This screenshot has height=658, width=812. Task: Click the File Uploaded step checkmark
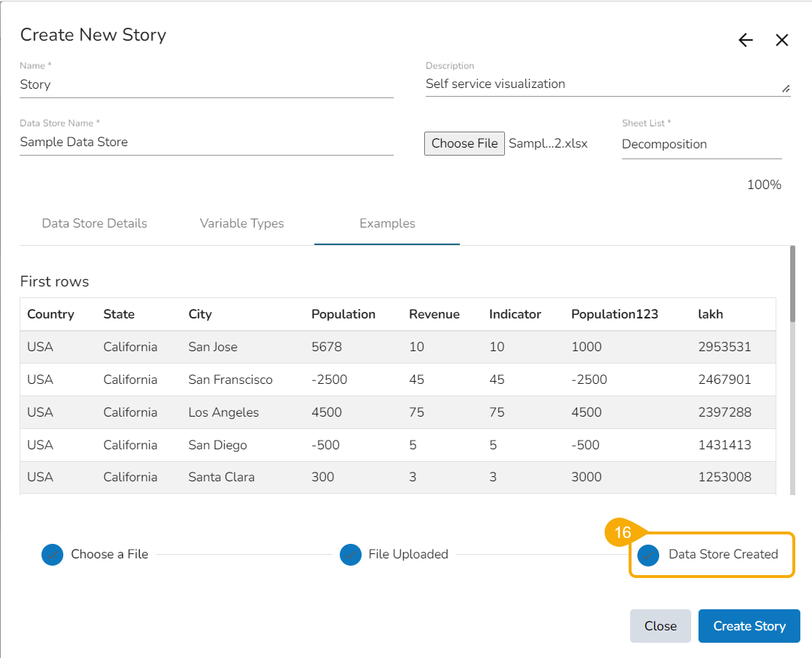pos(351,555)
